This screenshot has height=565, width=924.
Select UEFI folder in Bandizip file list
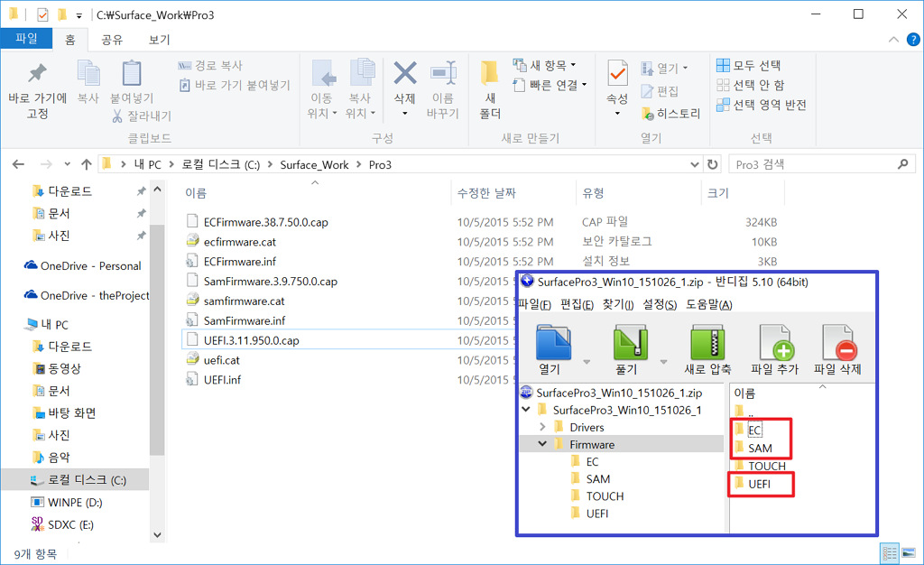coord(759,484)
